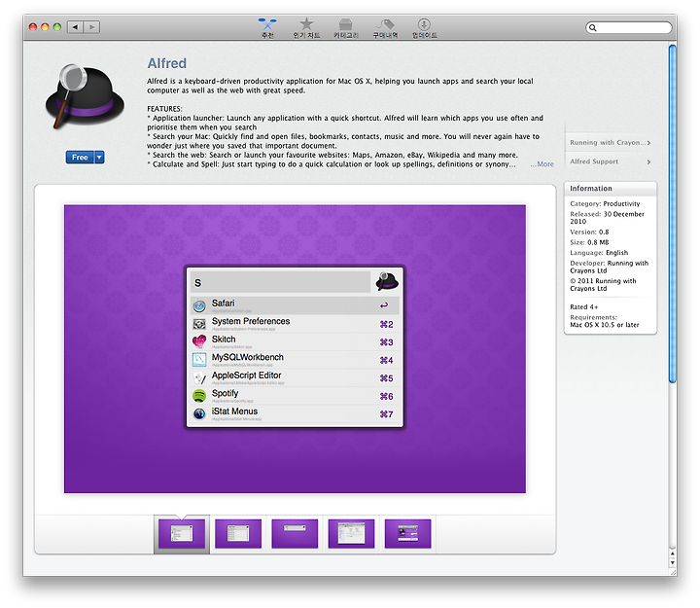The height and width of the screenshot is (608, 700).
Task: Go forward with the right arrow button
Action: point(91,27)
